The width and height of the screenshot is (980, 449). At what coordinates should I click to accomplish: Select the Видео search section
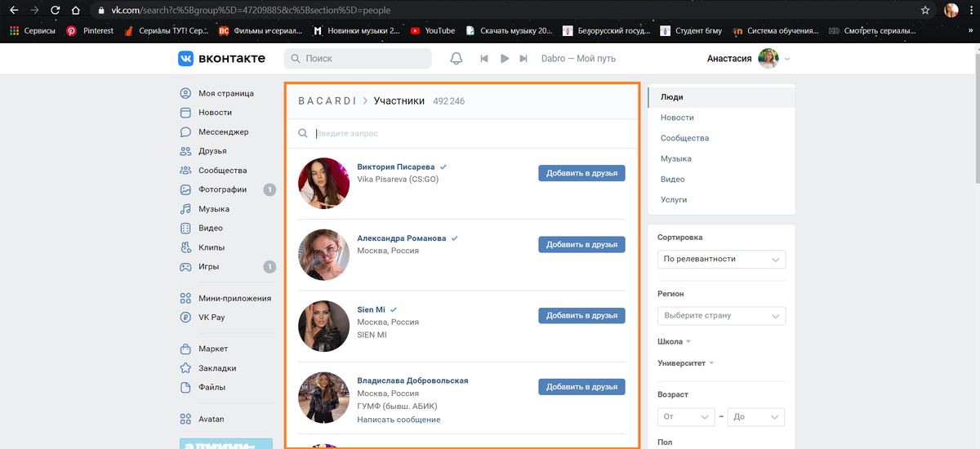720,179
